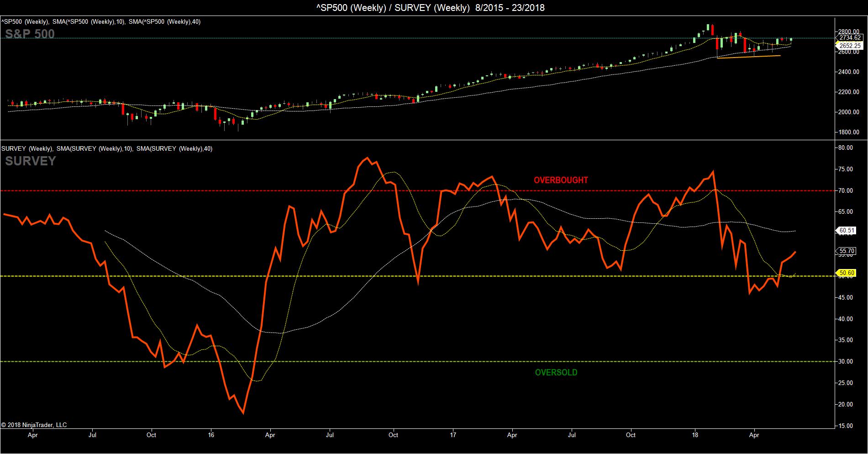The image size is (868, 454).
Task: Click the 2200.00 price axis label
Action: coord(850,92)
